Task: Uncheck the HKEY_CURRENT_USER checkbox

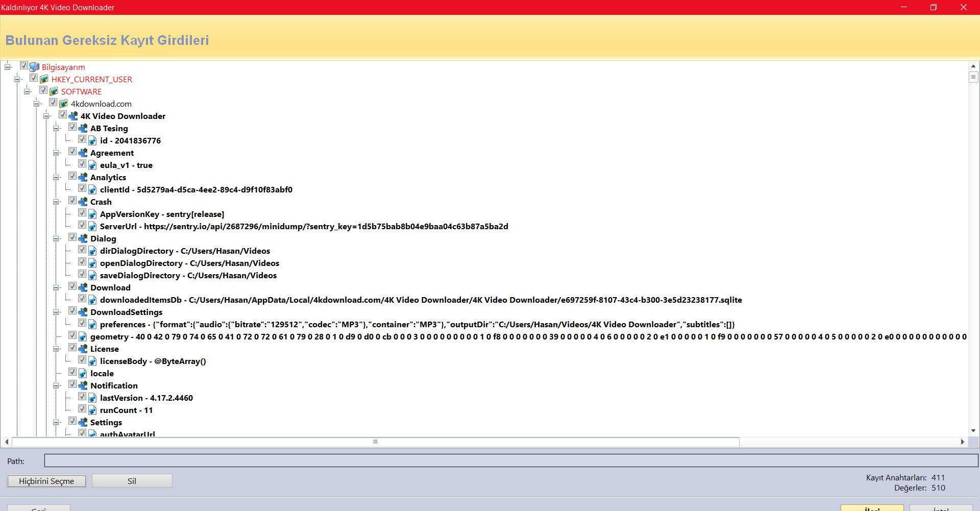Action: click(x=34, y=78)
